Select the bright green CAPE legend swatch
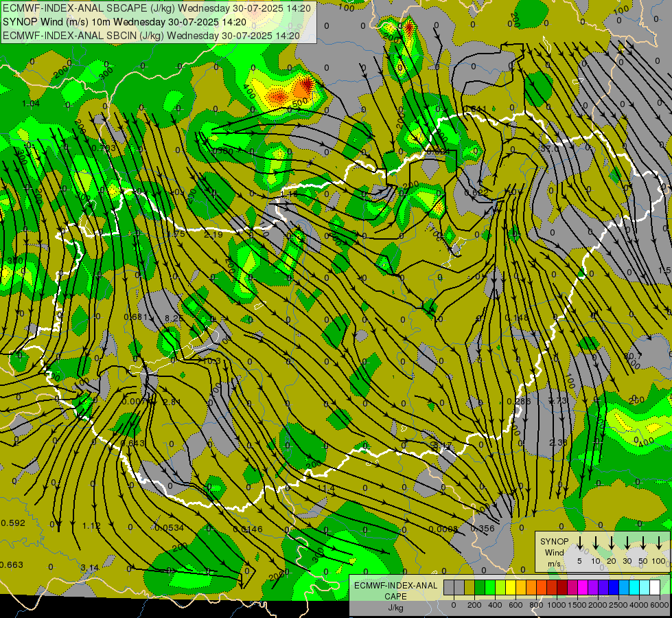 click(490, 588)
